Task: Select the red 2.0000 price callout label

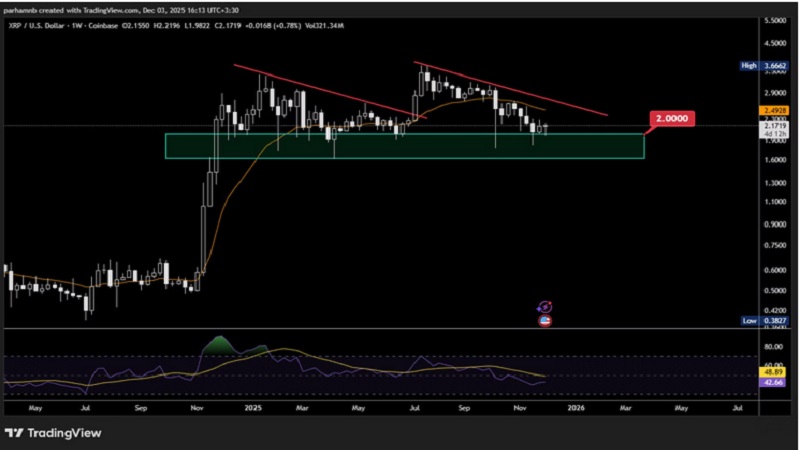Action: pyautogui.click(x=672, y=119)
